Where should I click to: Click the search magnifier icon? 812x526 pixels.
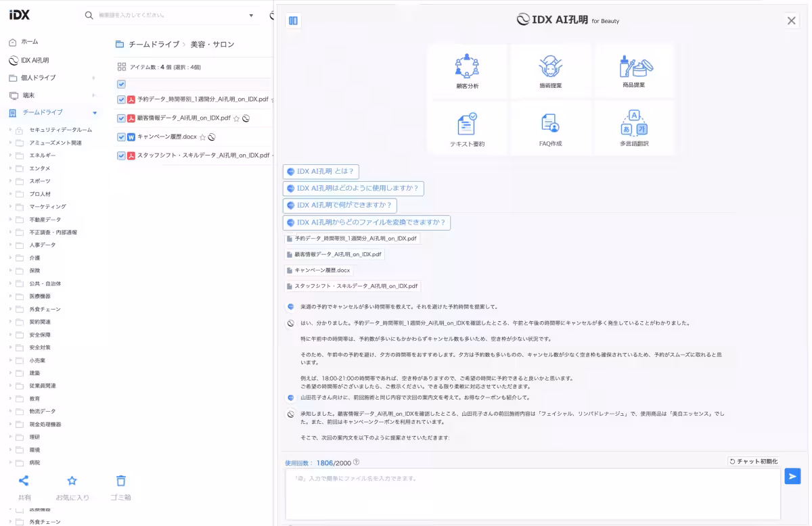click(x=89, y=15)
